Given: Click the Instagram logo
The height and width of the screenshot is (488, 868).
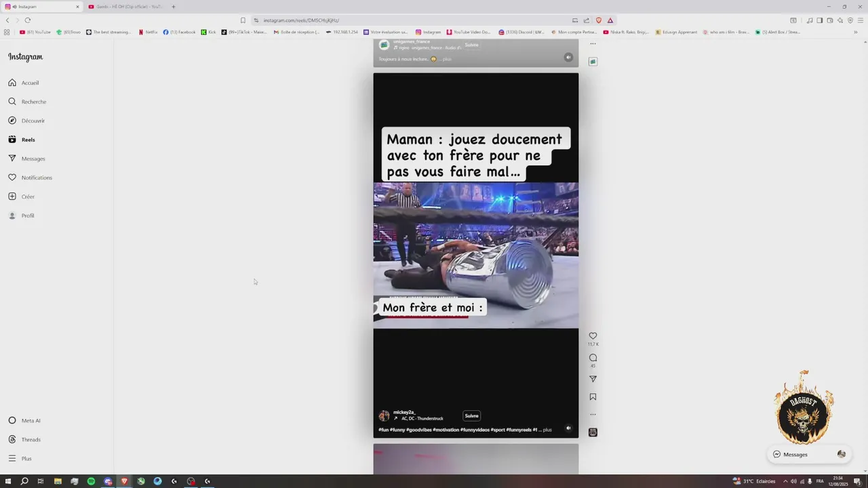Looking at the screenshot, I should (25, 57).
